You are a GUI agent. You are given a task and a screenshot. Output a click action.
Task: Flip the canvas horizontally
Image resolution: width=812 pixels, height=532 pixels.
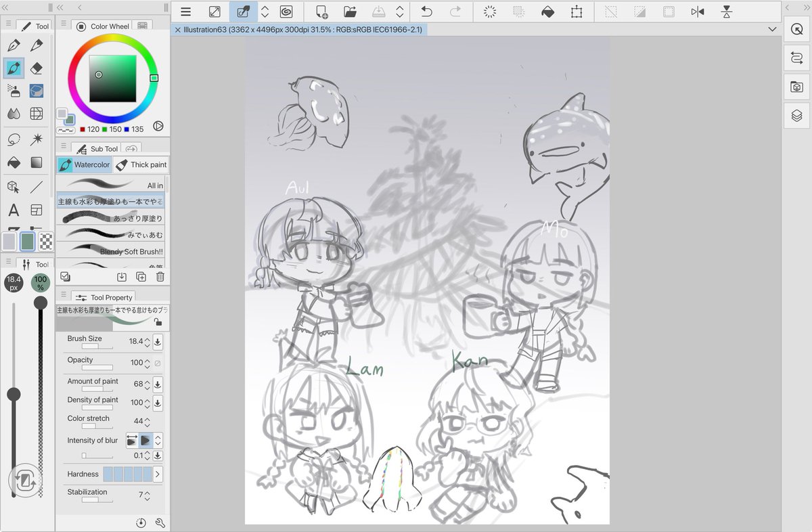698,12
